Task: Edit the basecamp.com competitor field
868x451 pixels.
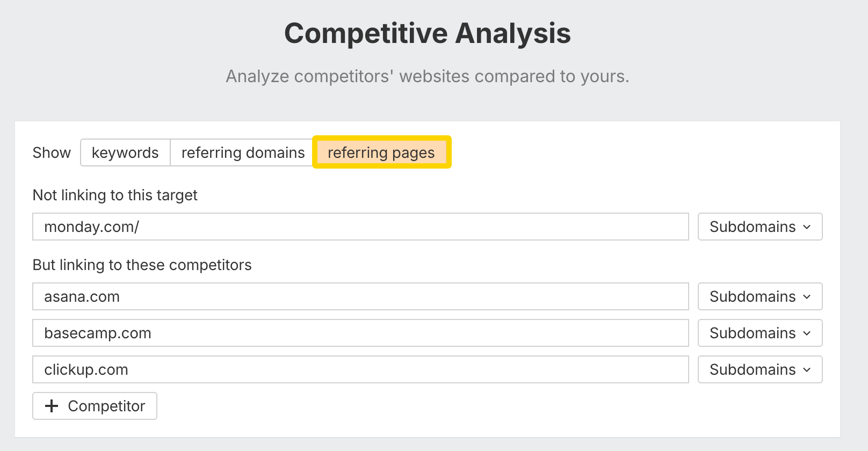Action: (360, 333)
